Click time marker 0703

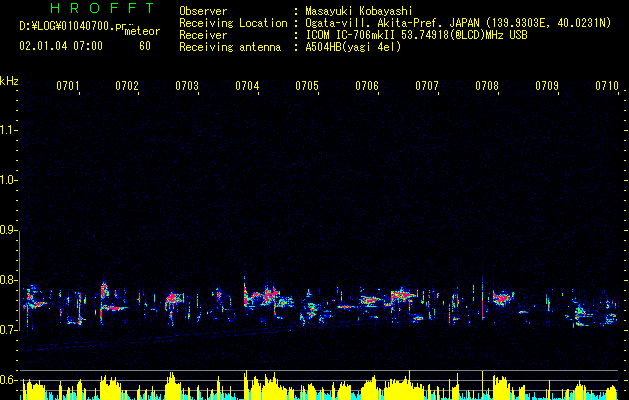(187, 86)
